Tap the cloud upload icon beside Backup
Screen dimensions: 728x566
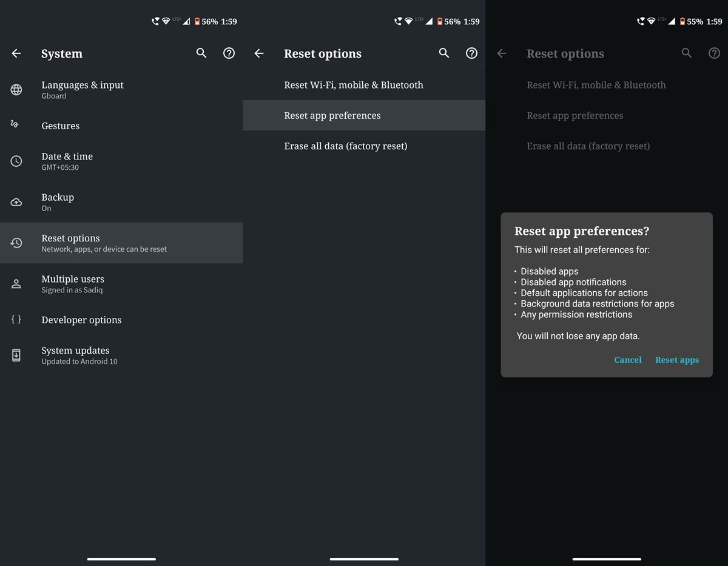pyautogui.click(x=16, y=202)
